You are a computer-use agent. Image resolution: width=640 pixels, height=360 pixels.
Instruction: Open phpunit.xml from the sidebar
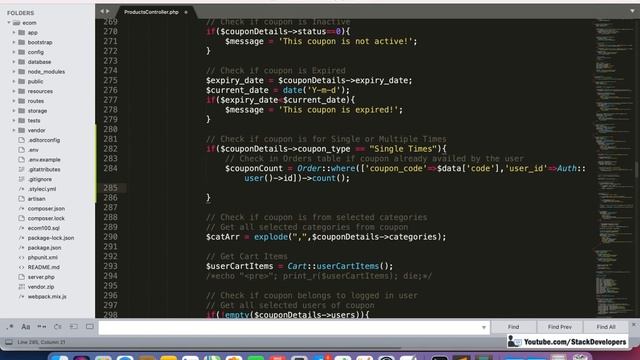[42, 258]
